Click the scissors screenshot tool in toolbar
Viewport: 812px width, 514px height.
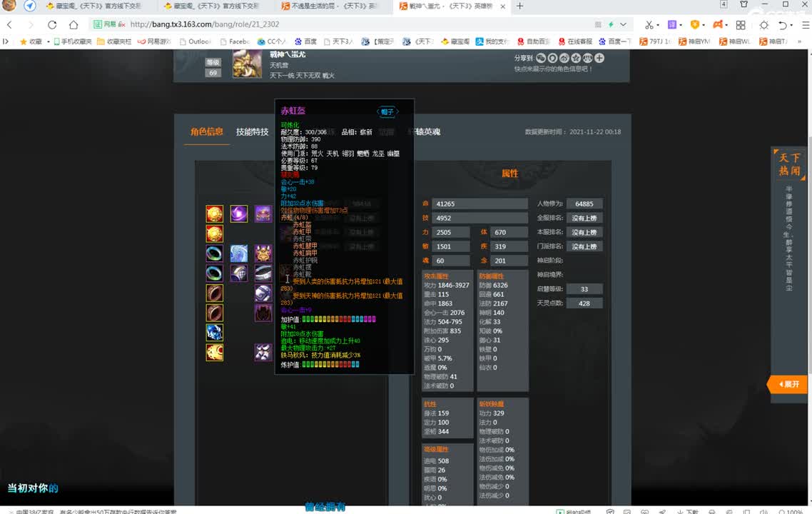(649, 24)
